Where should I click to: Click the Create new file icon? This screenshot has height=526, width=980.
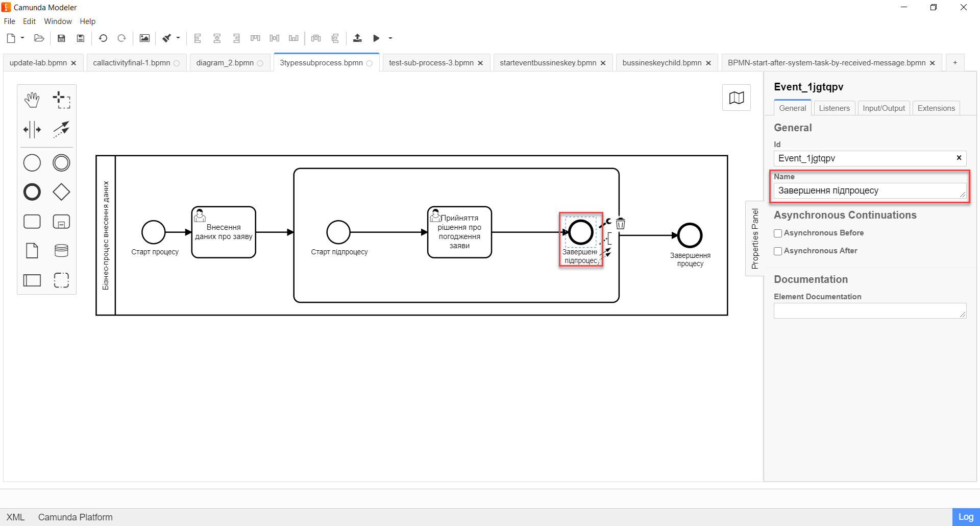[11, 38]
